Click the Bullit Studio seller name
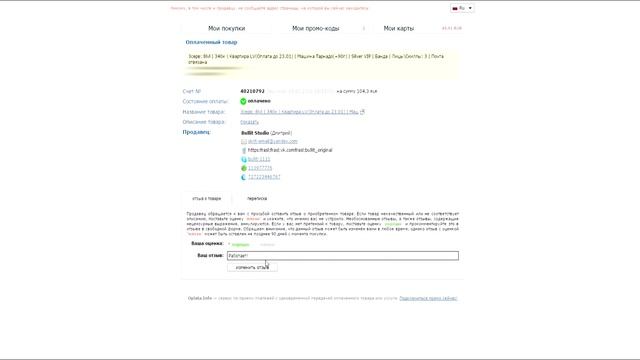The image size is (640, 360). coord(255,133)
